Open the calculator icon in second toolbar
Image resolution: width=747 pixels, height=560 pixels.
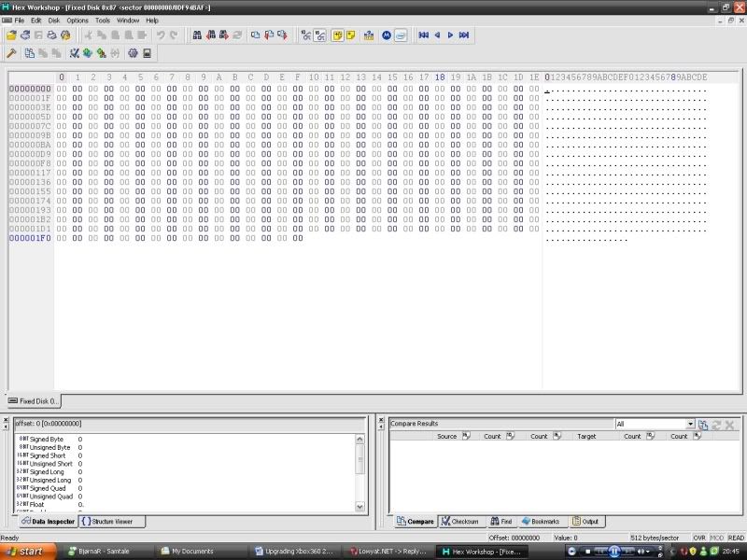coord(147,53)
